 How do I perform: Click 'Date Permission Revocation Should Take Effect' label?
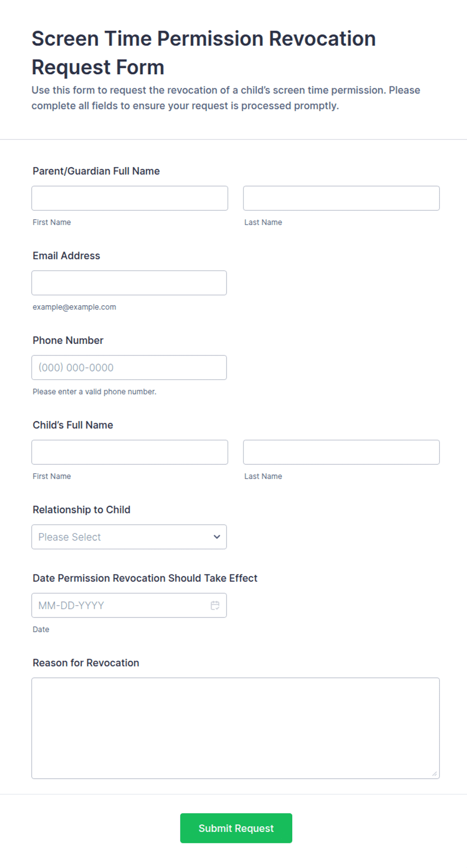coord(145,578)
